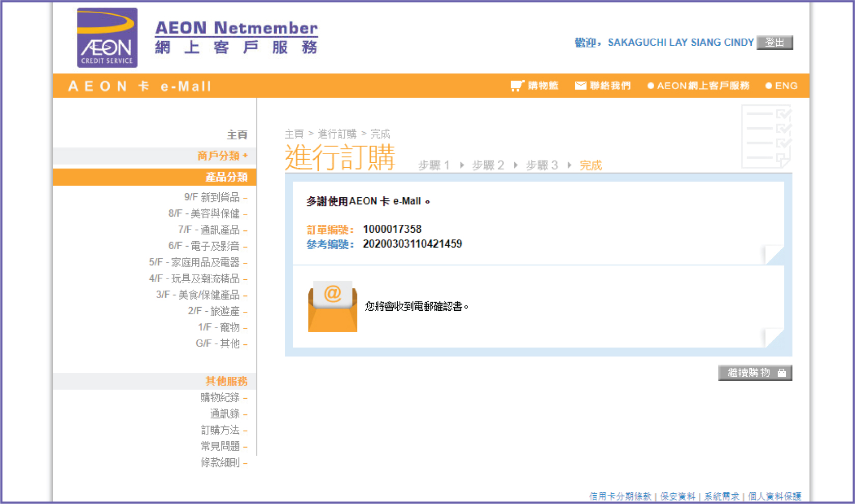855x504 pixels.
Task: Click 進行訂購 in the breadcrumb
Action: click(x=337, y=134)
